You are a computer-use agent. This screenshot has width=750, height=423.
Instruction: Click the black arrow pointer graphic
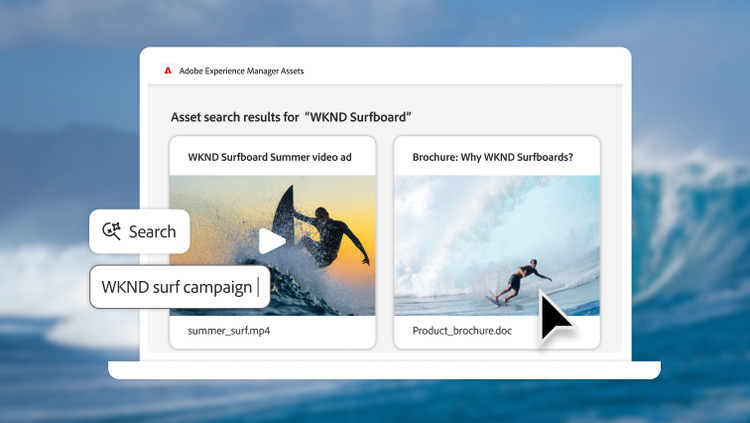click(554, 318)
